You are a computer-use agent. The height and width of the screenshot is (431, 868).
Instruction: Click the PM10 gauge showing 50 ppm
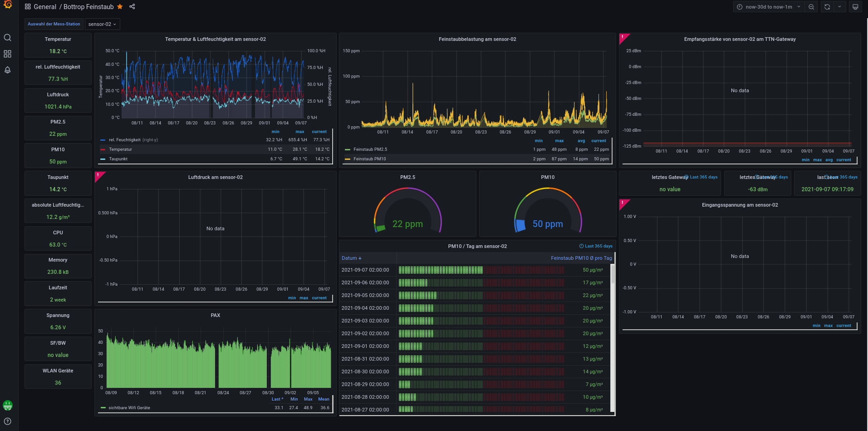548,210
